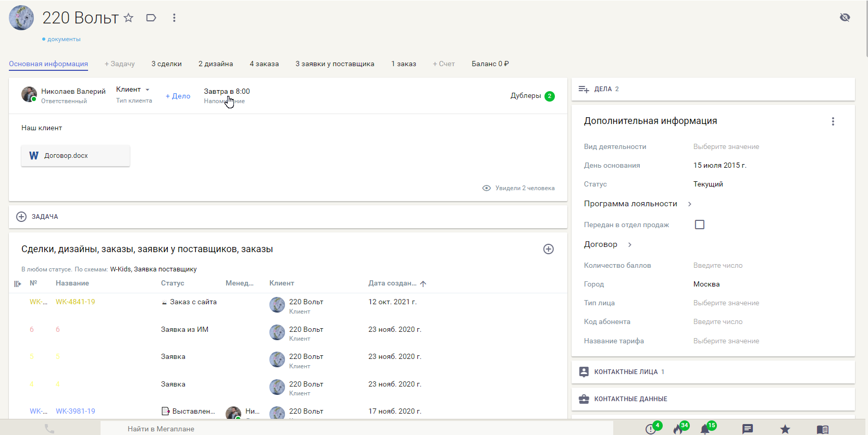Sort by Название column header
The image size is (868, 435).
[72, 283]
